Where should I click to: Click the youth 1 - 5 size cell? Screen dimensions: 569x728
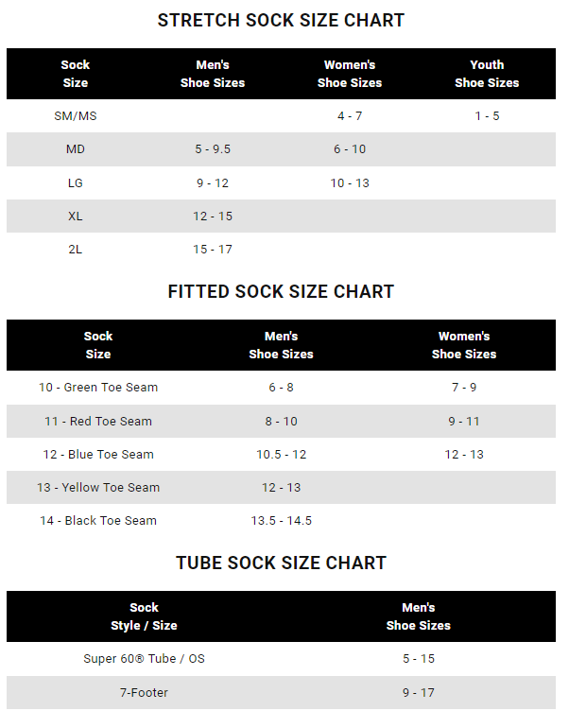tap(487, 115)
